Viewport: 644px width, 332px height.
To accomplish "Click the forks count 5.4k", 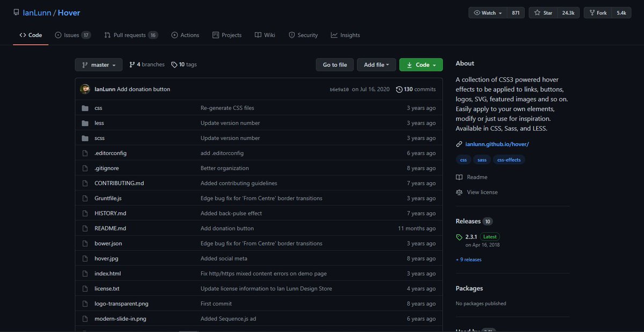I will [x=621, y=13].
